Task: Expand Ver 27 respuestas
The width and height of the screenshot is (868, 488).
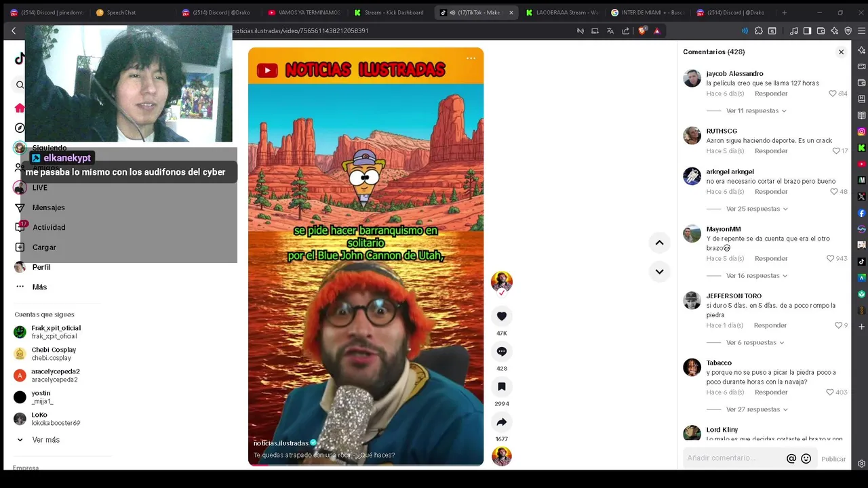Action: [x=756, y=409]
